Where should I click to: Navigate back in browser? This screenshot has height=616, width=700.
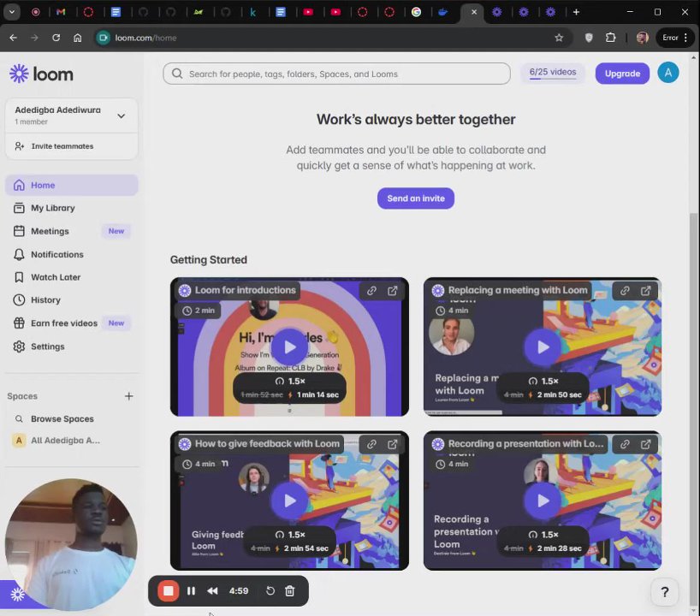click(x=14, y=38)
